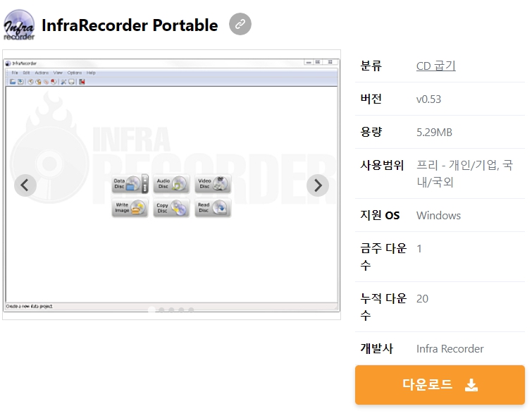
Task: Click the InfraRecorder disc logo
Action: tap(19, 25)
